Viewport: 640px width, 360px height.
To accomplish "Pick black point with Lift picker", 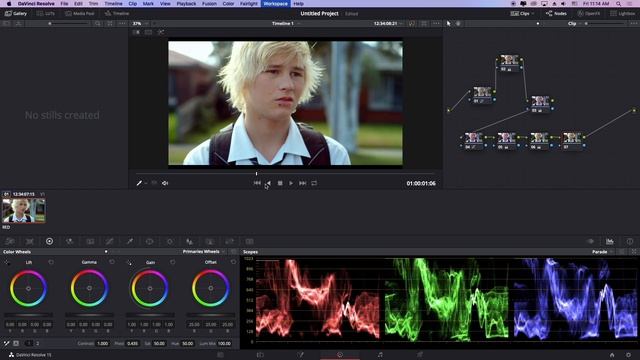I will click(x=7, y=262).
